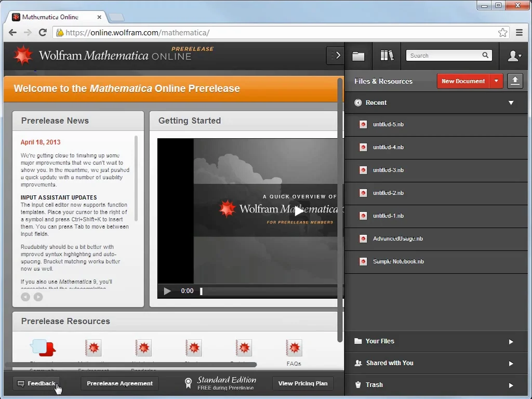Click the Chrome menu hamburger icon

pyautogui.click(x=519, y=33)
